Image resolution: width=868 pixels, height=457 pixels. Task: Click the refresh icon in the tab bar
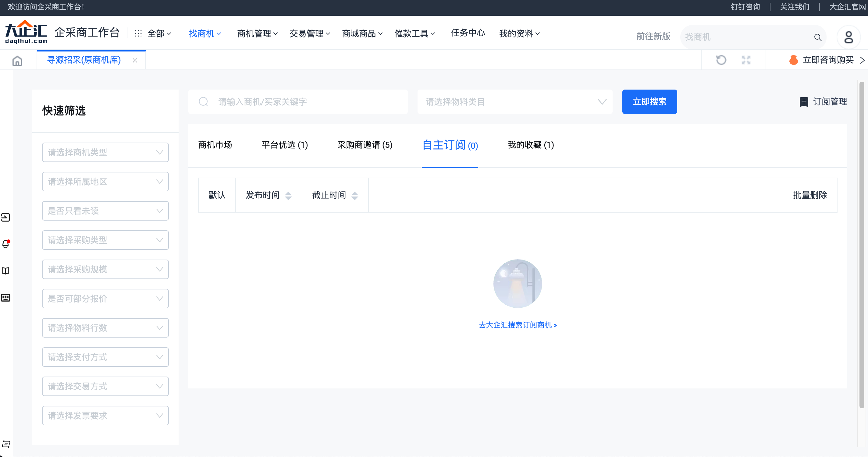[x=721, y=60]
